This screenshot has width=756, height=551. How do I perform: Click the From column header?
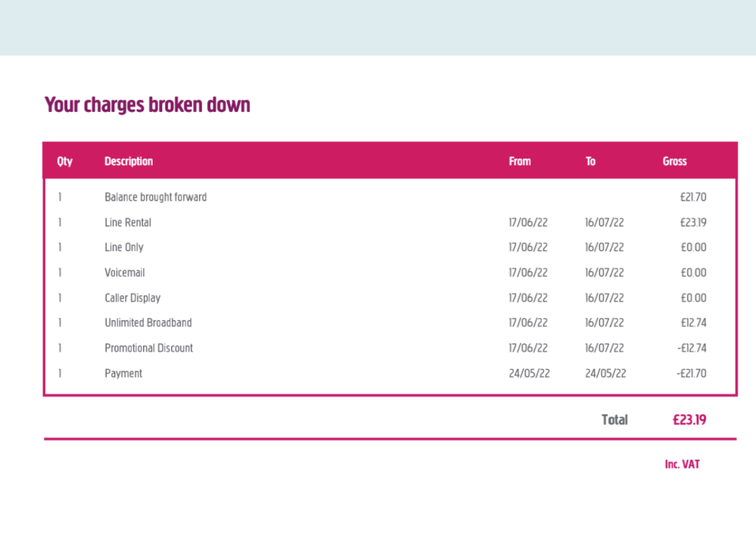point(520,161)
